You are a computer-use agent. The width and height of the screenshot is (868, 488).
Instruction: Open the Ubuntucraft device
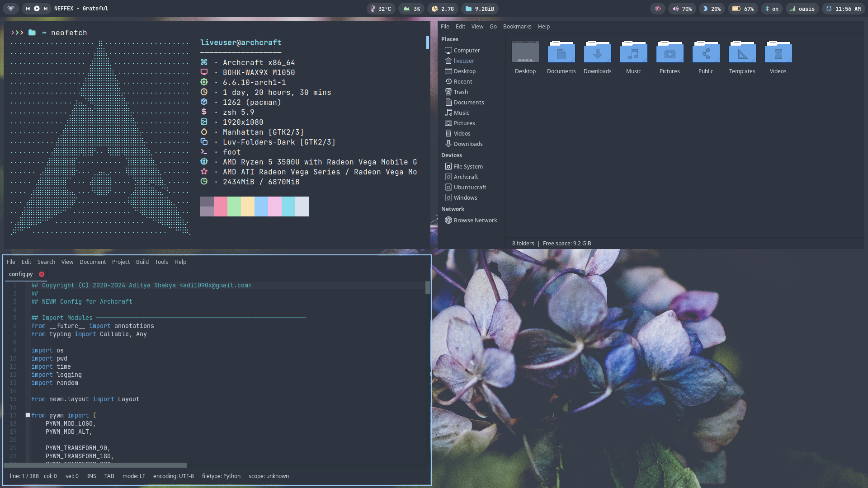[x=470, y=188]
